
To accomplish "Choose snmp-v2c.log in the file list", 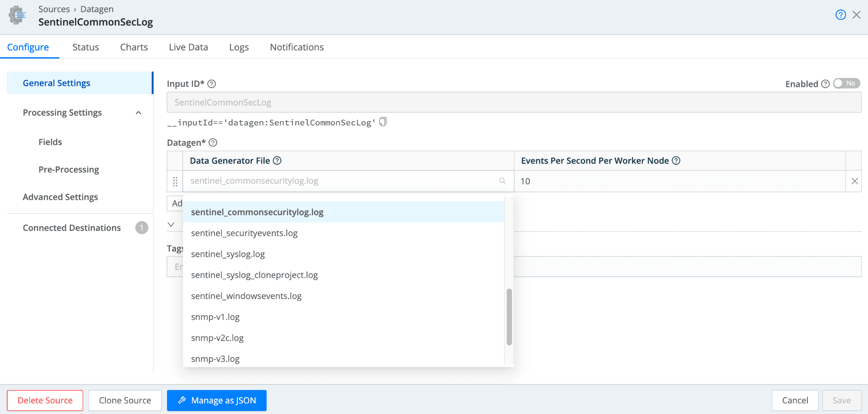I will tap(217, 338).
